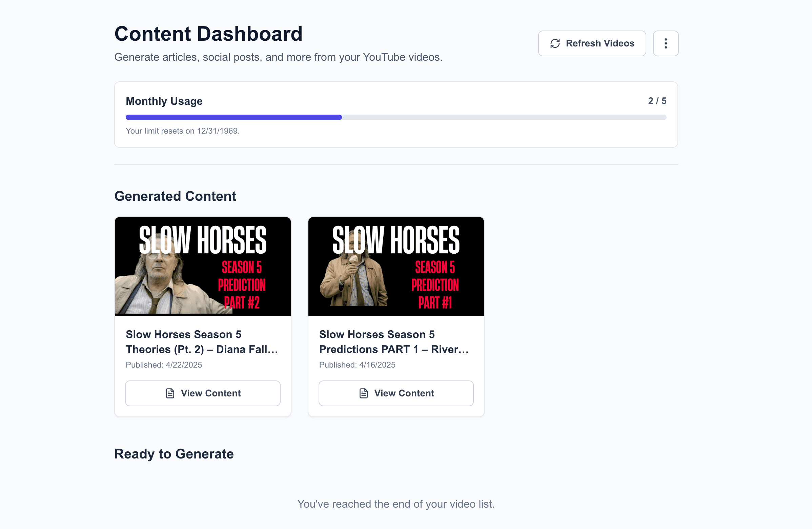The image size is (812, 529).
Task: Open the three-dot more options menu
Action: point(665,43)
